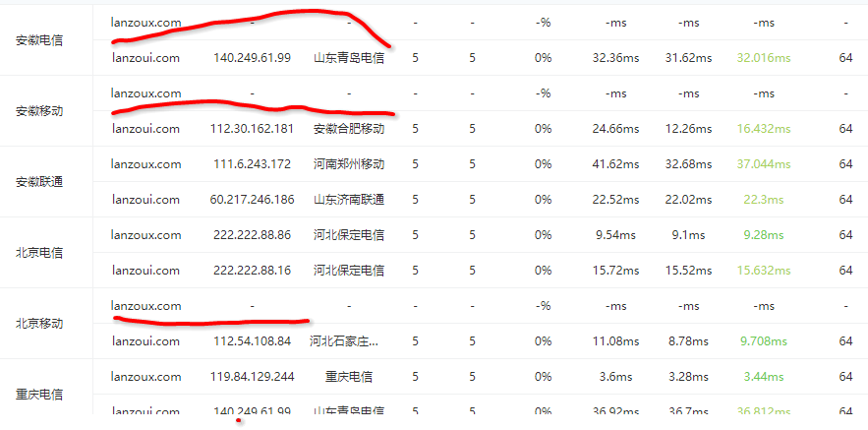Screen dimensions: 868x430
Task: Click location 安徽合肥移动
Action: point(349,129)
